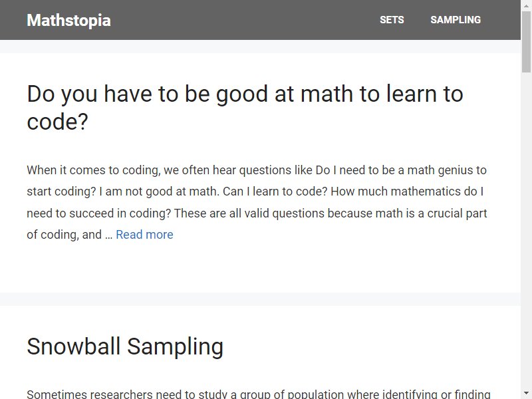Image resolution: width=532 pixels, height=399 pixels.
Task: Open the Mathstopia home page logo
Action: [68, 21]
